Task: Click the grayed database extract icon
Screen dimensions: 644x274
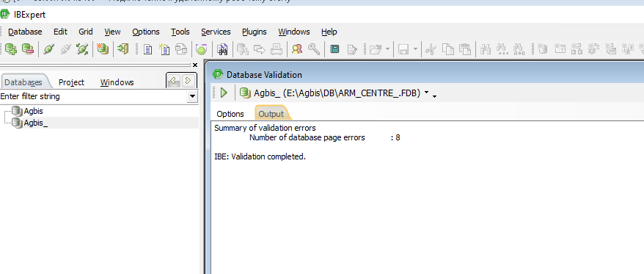Action: coord(243,49)
